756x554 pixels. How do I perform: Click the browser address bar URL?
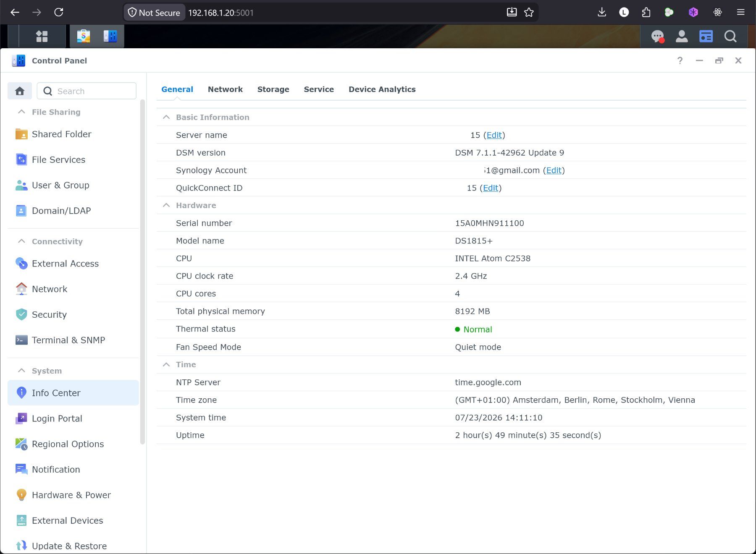click(221, 13)
